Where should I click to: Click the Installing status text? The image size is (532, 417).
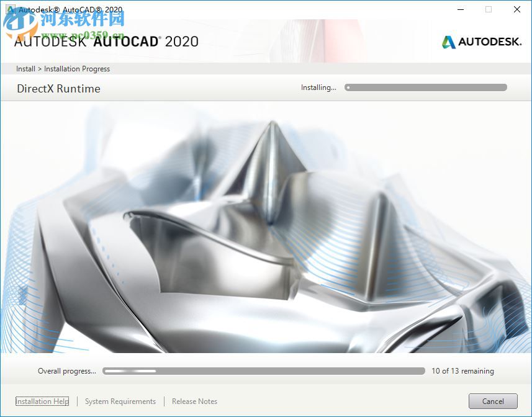point(318,87)
